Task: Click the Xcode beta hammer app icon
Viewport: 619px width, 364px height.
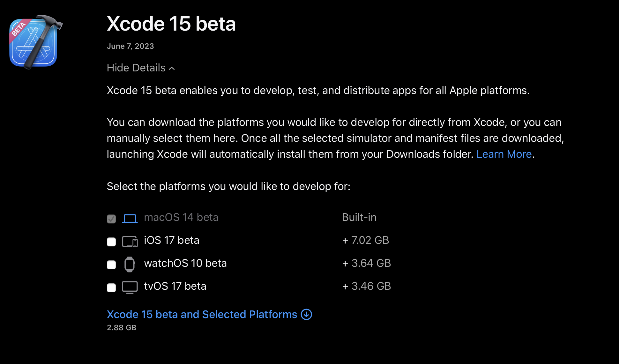Action: (34, 42)
